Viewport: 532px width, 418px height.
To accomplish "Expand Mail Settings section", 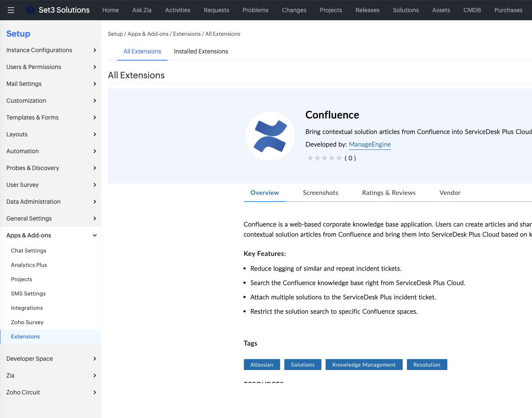I will [51, 84].
